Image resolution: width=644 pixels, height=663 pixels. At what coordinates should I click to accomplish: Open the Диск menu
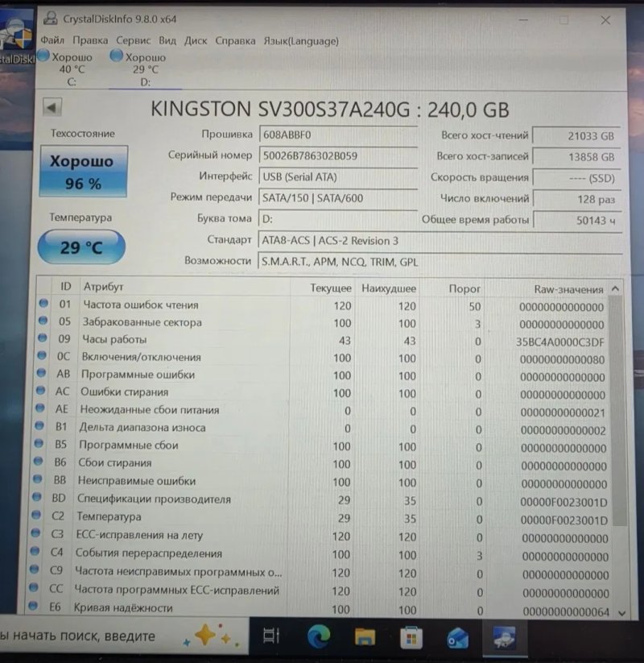click(196, 41)
